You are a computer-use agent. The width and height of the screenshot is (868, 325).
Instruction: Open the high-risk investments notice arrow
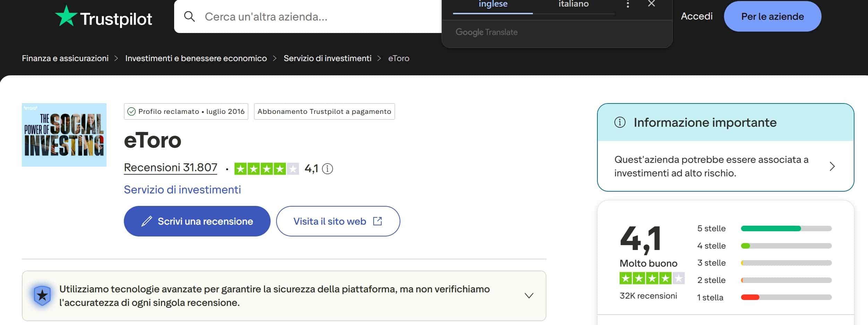pos(832,166)
